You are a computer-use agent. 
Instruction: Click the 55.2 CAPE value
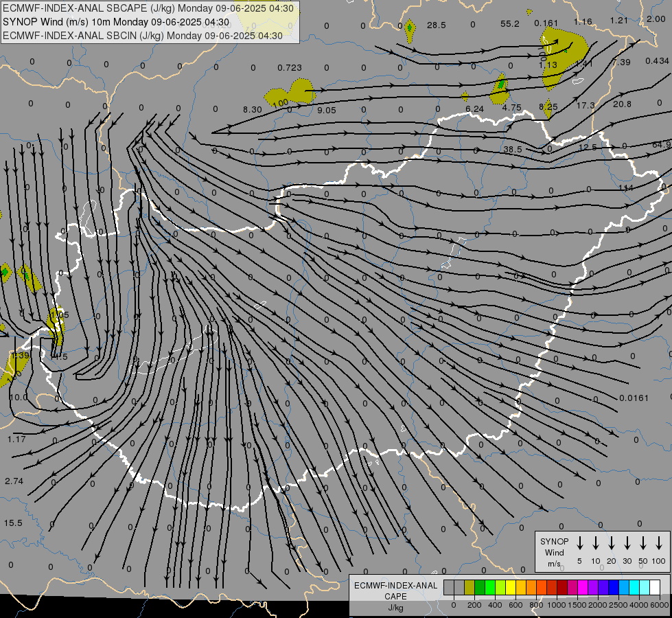pyautogui.click(x=509, y=24)
